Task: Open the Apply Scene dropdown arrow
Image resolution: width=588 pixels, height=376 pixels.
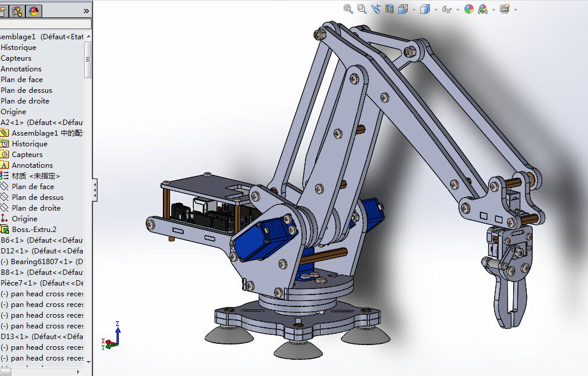Action: [493, 10]
